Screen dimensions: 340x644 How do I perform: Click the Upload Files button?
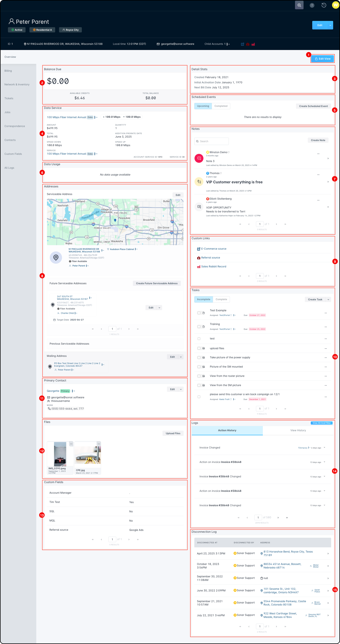coord(173,433)
